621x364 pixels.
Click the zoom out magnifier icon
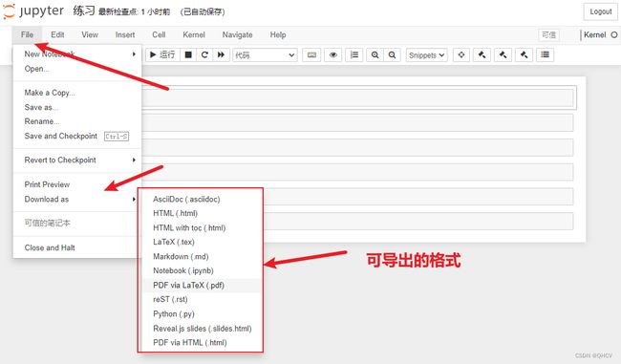[392, 55]
